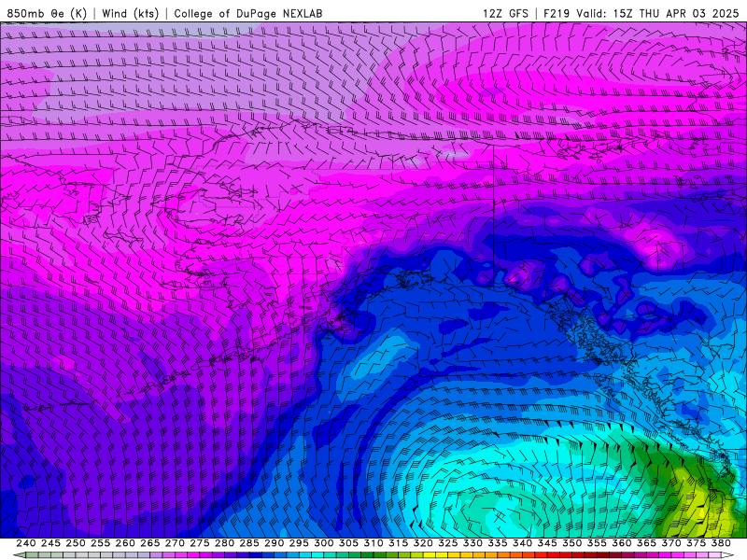Click the 240 colorbar label

[26, 543]
